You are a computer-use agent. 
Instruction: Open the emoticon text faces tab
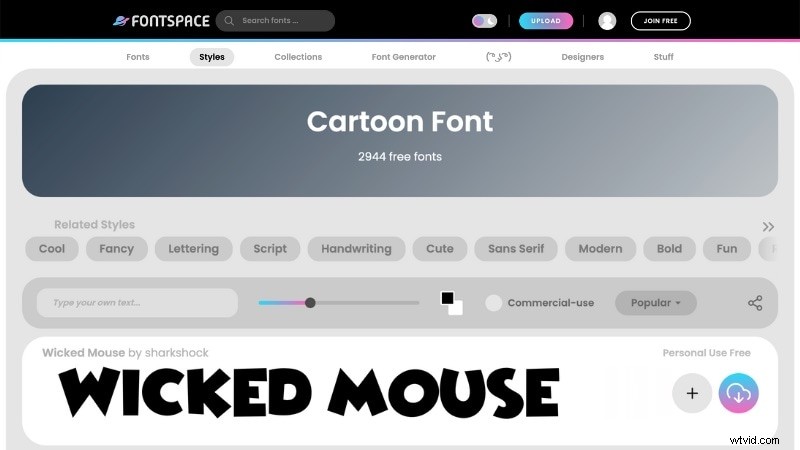tap(498, 57)
